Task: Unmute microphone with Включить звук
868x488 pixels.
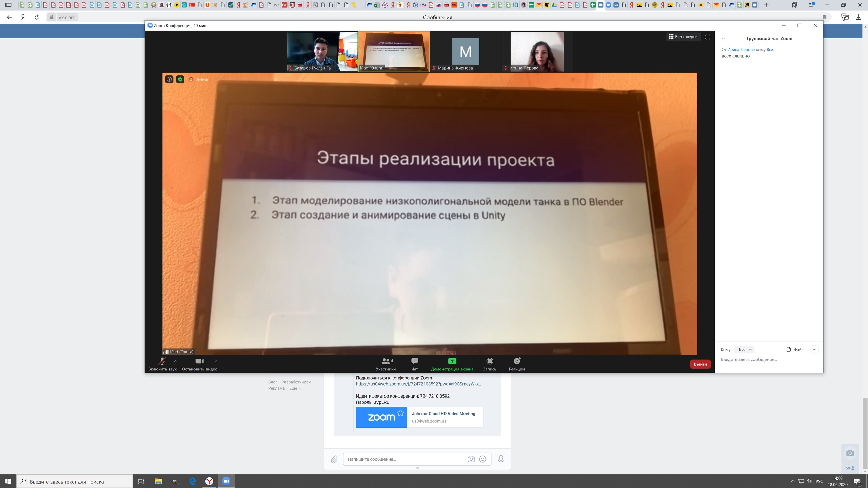Action: point(162,364)
